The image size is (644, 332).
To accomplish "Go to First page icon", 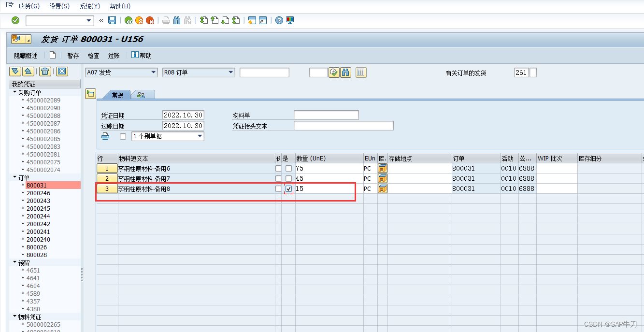I will [x=204, y=20].
